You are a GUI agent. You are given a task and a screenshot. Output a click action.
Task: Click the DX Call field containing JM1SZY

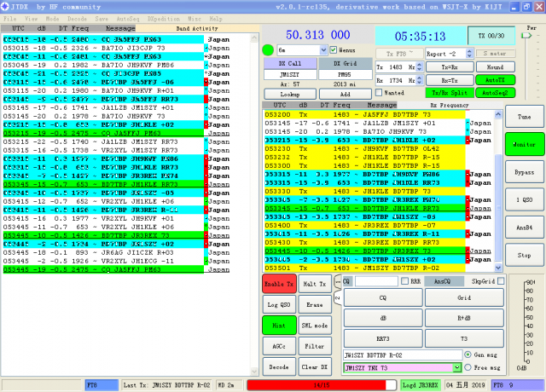tap(290, 74)
